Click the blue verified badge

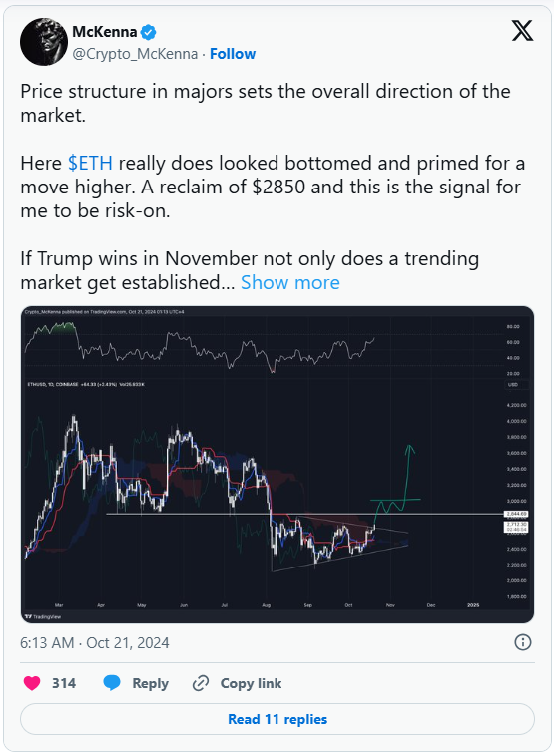coord(148,32)
